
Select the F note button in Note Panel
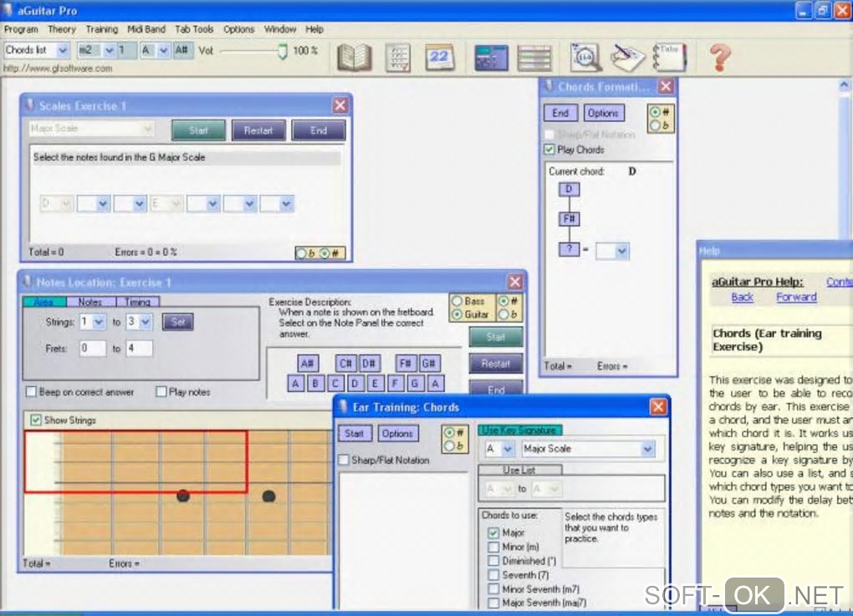pos(395,384)
